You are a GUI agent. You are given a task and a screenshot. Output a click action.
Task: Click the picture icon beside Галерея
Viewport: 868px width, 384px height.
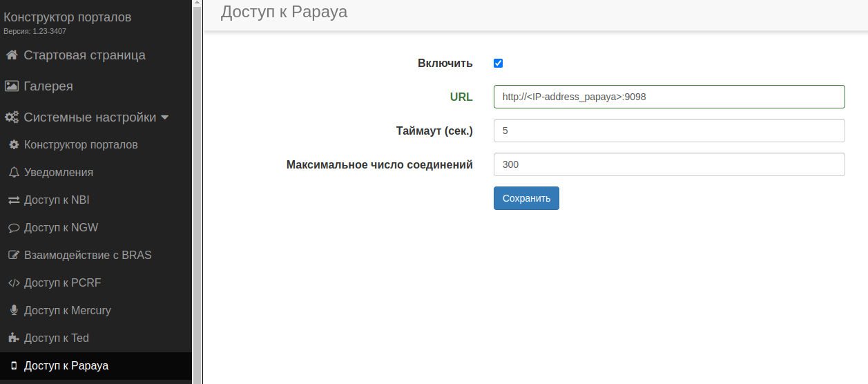[x=11, y=86]
